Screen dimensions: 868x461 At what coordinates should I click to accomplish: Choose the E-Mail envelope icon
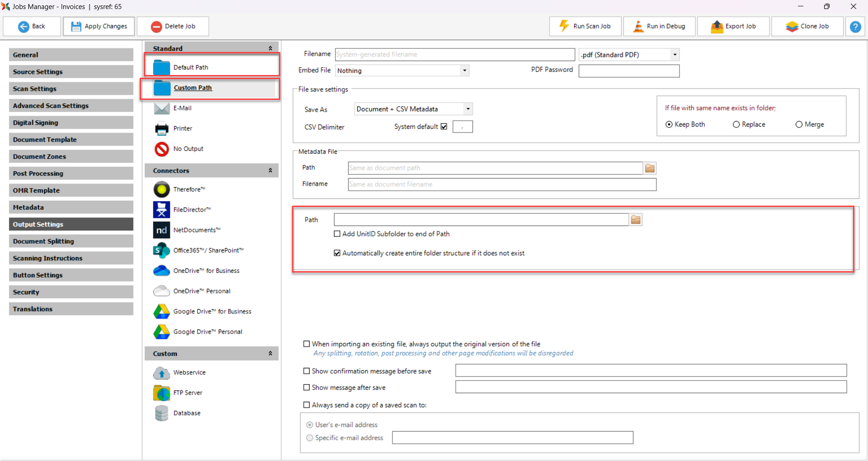tap(161, 108)
